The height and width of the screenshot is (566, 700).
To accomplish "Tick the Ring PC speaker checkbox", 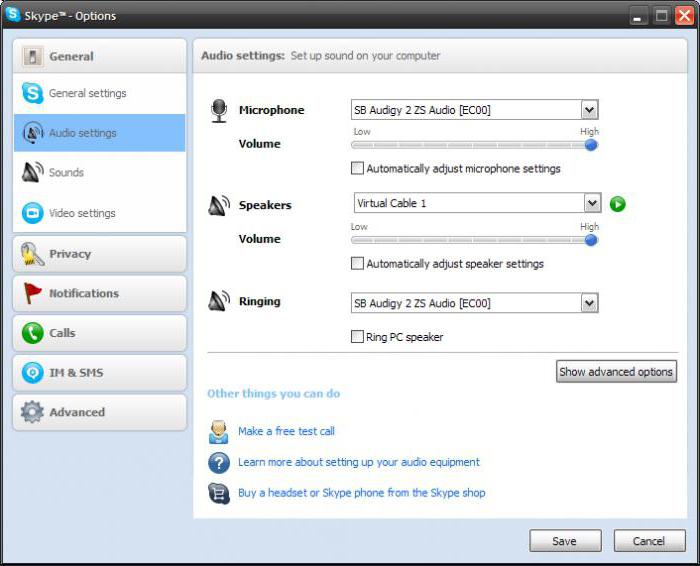I will tap(357, 336).
